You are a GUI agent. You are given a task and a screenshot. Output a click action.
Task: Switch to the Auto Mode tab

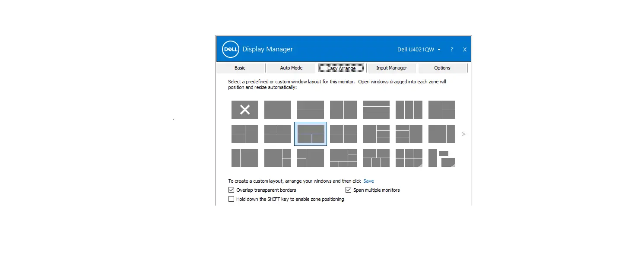(x=291, y=68)
